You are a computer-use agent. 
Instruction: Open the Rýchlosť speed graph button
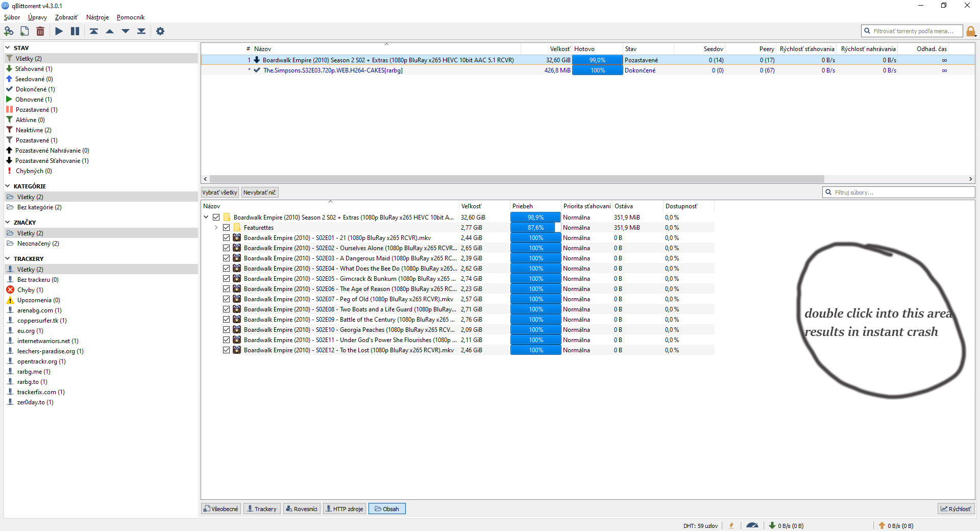coord(956,509)
